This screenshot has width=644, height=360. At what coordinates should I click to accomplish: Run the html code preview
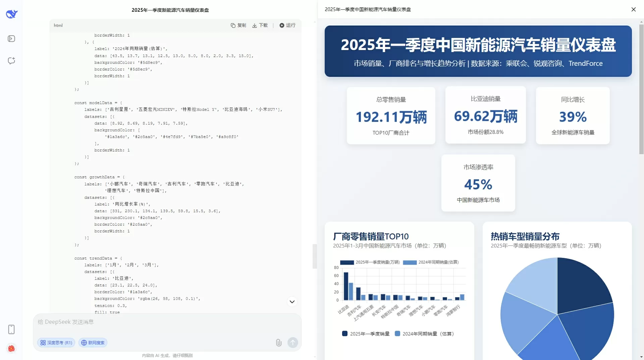287,25
